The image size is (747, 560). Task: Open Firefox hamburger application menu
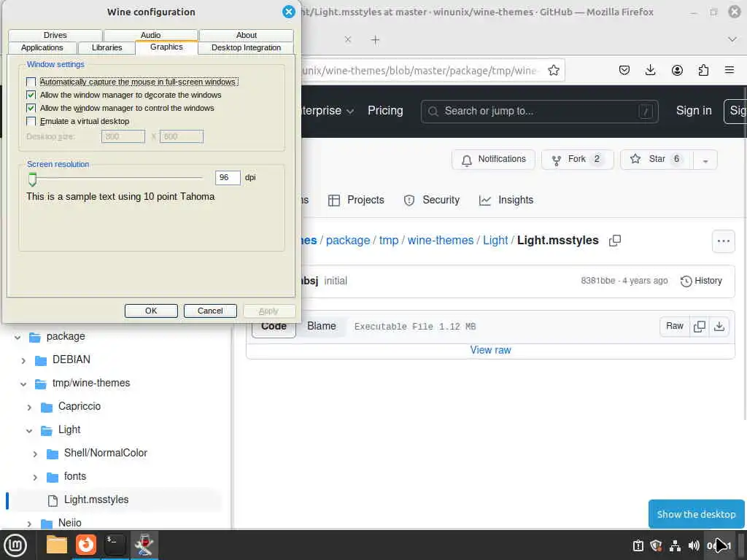[729, 71]
